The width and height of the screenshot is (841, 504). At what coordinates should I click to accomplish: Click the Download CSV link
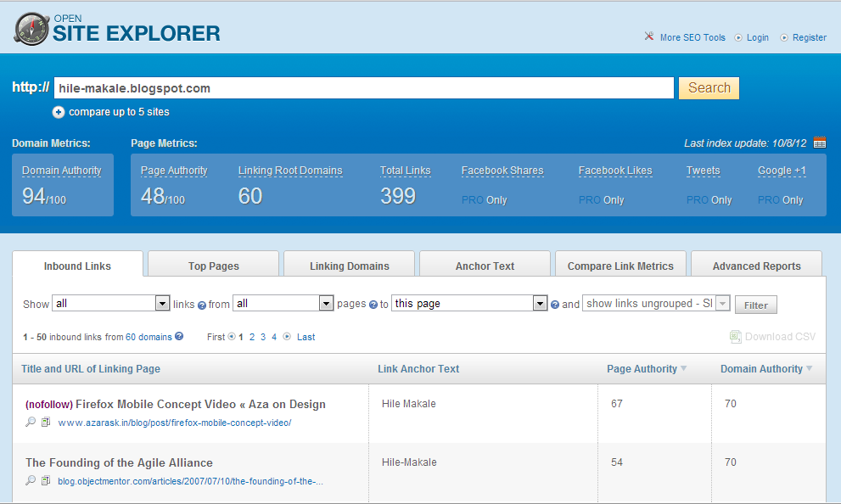pyautogui.click(x=780, y=337)
